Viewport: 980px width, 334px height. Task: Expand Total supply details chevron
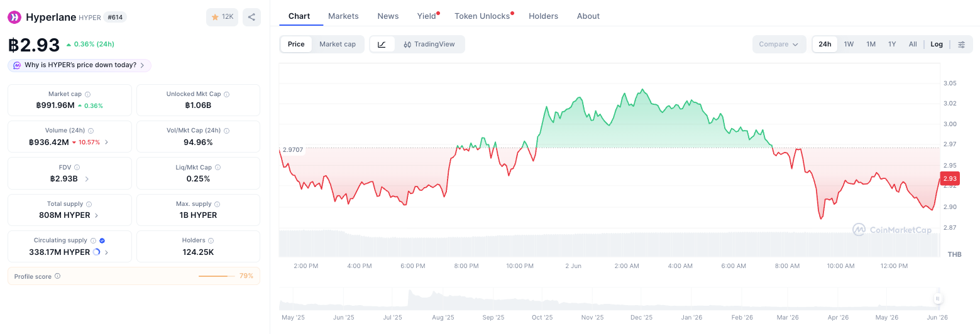pyautogui.click(x=96, y=215)
